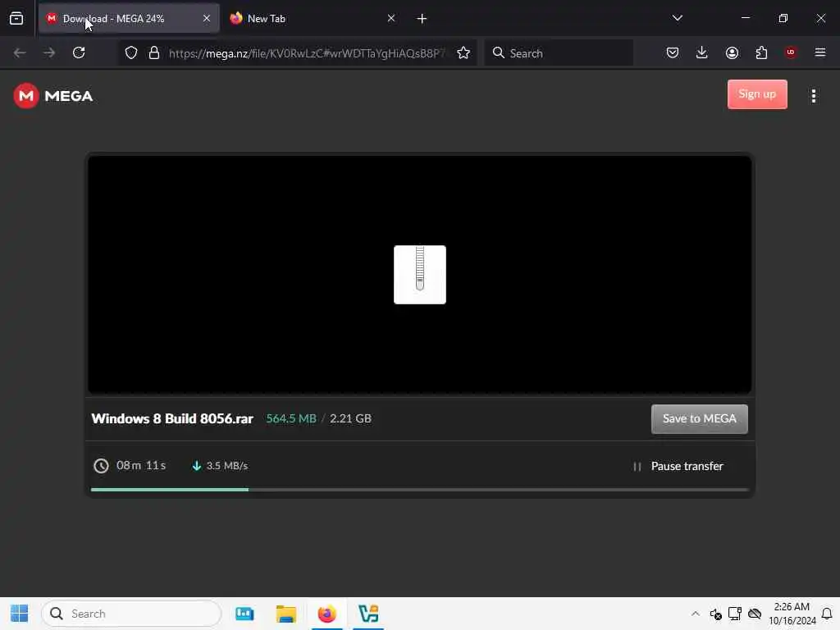Open uBlock Origin extension icon
The height and width of the screenshot is (630, 840).
point(791,52)
